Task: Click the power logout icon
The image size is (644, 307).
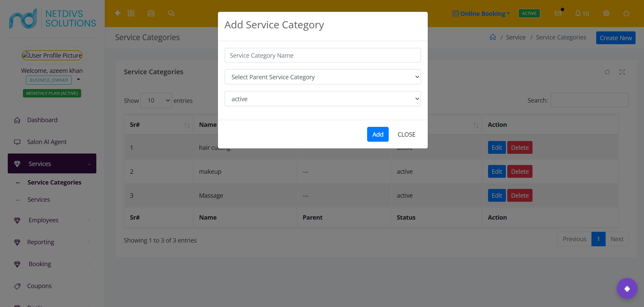Action: 626,13
